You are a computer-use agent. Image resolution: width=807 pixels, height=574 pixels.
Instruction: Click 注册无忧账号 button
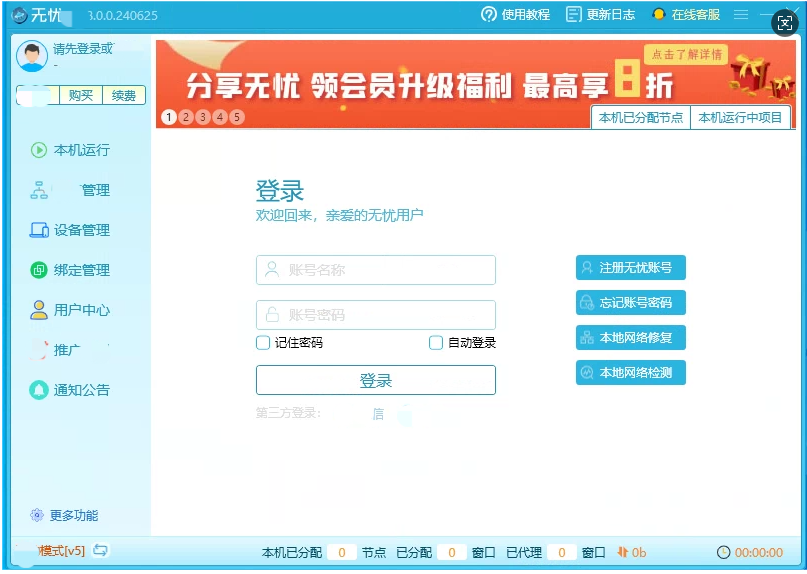pyautogui.click(x=630, y=268)
